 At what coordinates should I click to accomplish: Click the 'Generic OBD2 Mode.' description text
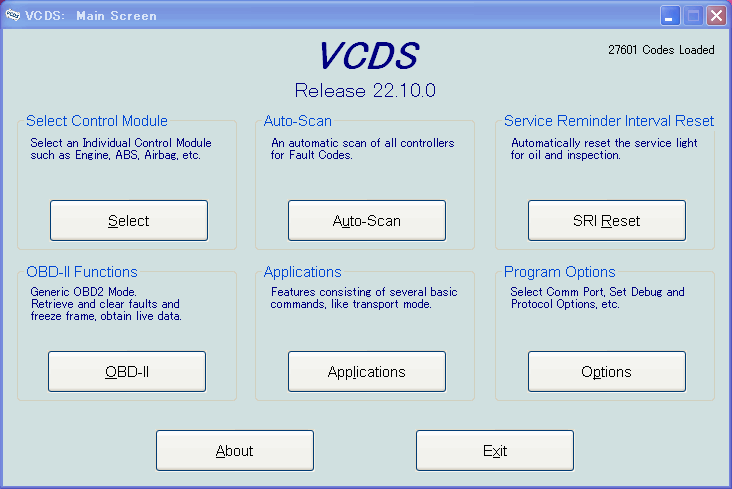[x=84, y=292]
